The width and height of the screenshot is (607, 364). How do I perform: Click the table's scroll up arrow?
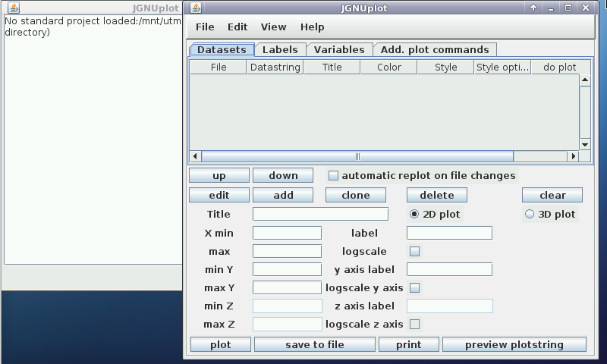click(x=585, y=80)
